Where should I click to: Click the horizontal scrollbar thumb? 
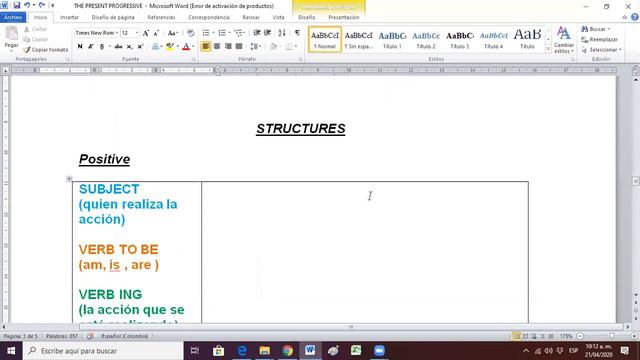click(x=351, y=327)
